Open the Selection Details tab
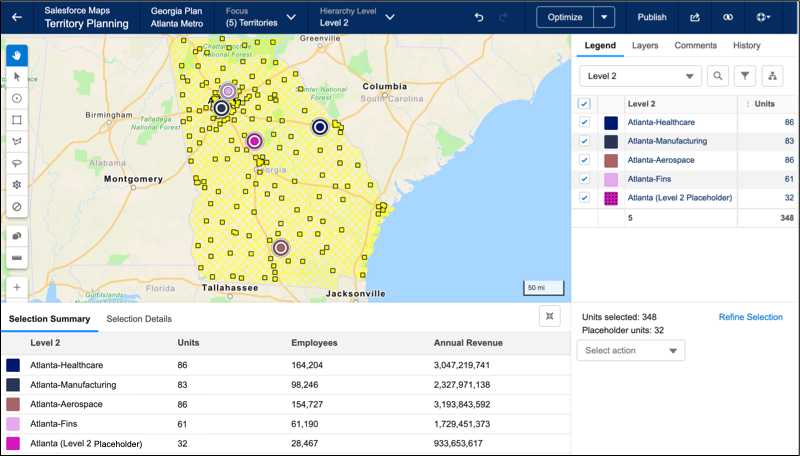 point(139,319)
